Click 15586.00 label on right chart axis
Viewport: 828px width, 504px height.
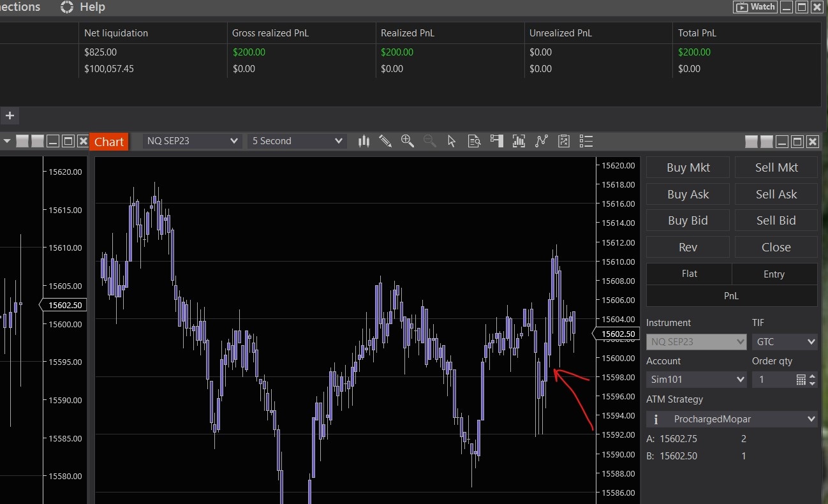click(619, 493)
